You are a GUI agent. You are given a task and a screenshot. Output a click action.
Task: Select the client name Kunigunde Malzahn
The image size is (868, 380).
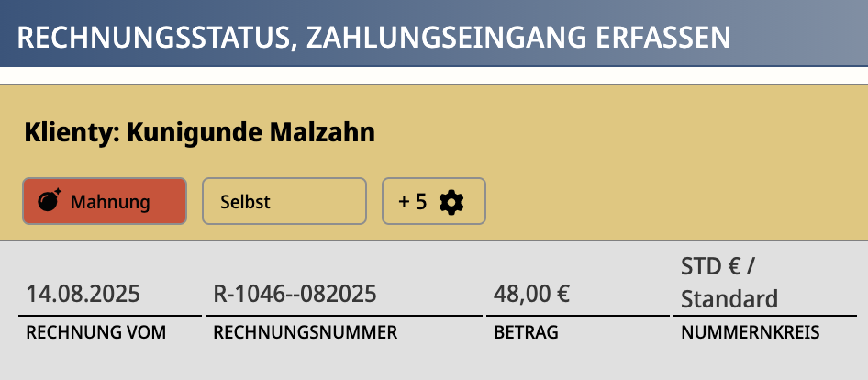[x=250, y=133]
